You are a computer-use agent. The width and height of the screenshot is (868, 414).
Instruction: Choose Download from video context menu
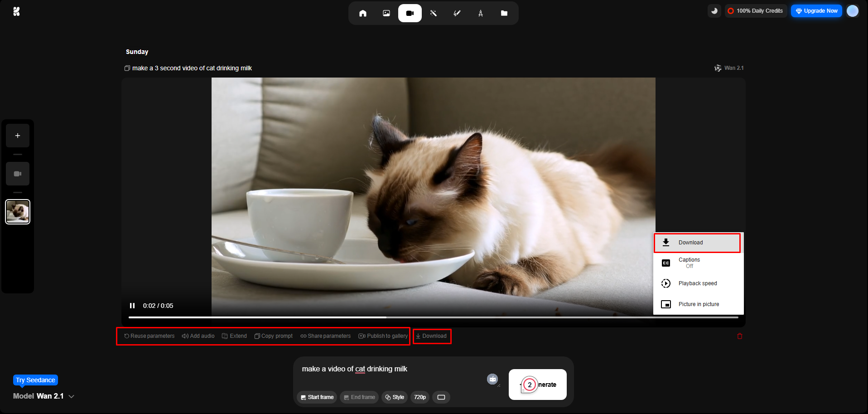click(697, 243)
